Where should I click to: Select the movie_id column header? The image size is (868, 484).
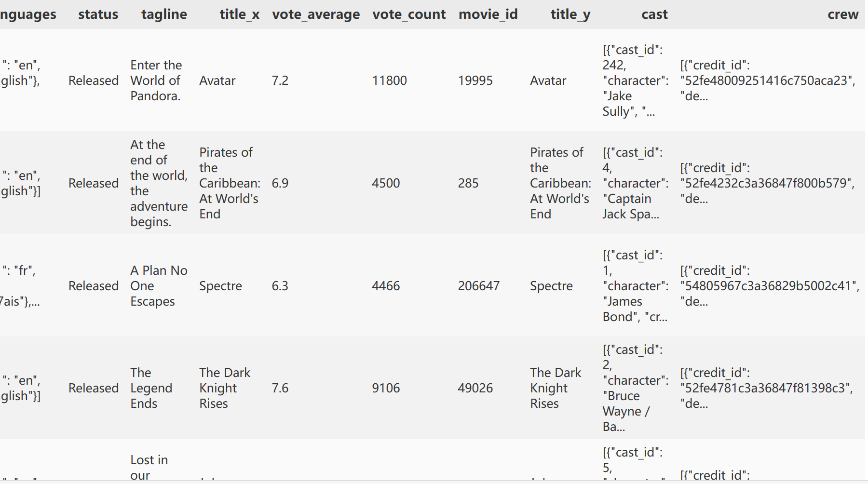click(488, 14)
